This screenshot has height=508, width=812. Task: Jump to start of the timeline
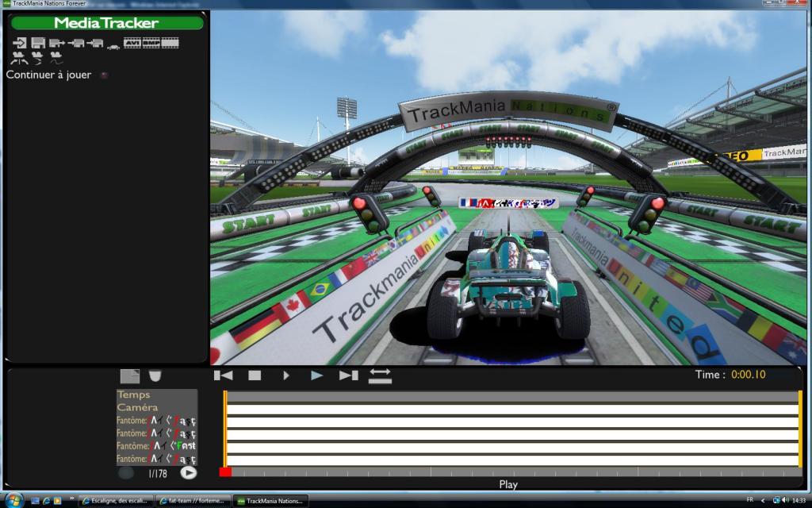point(223,375)
